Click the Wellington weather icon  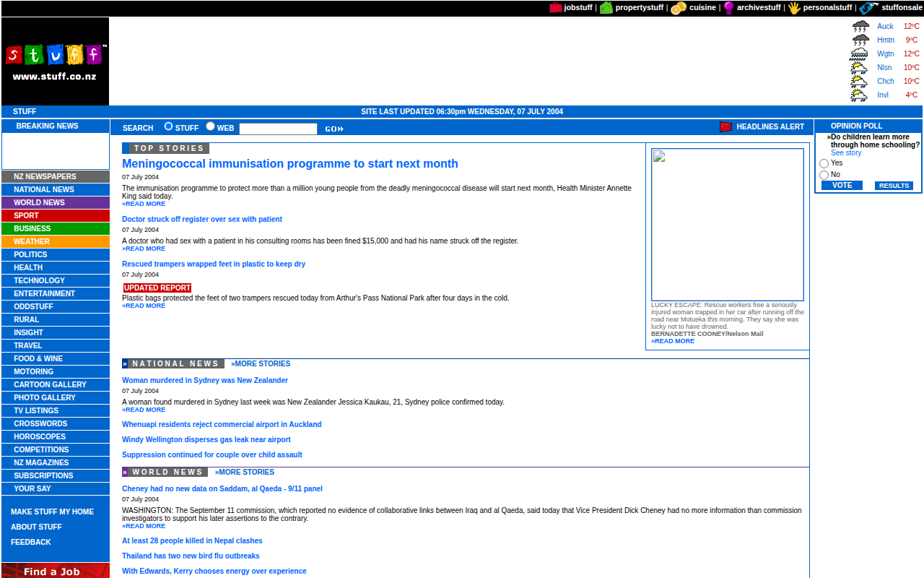tap(860, 53)
